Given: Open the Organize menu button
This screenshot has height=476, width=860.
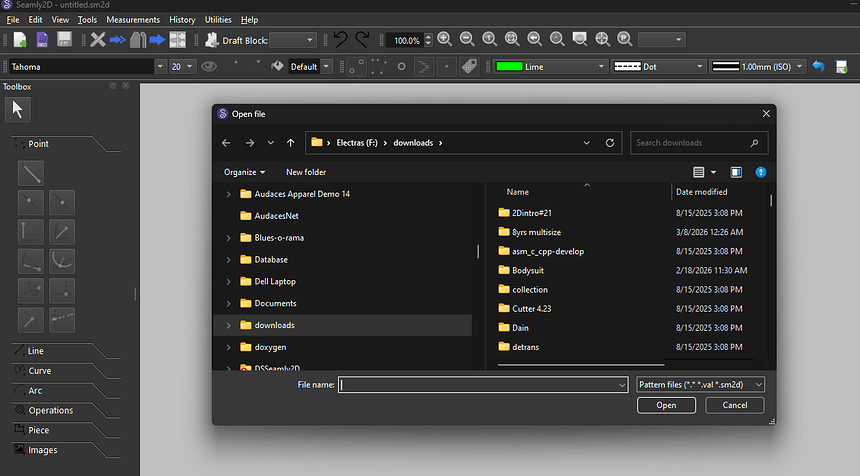Looking at the screenshot, I should [x=245, y=172].
